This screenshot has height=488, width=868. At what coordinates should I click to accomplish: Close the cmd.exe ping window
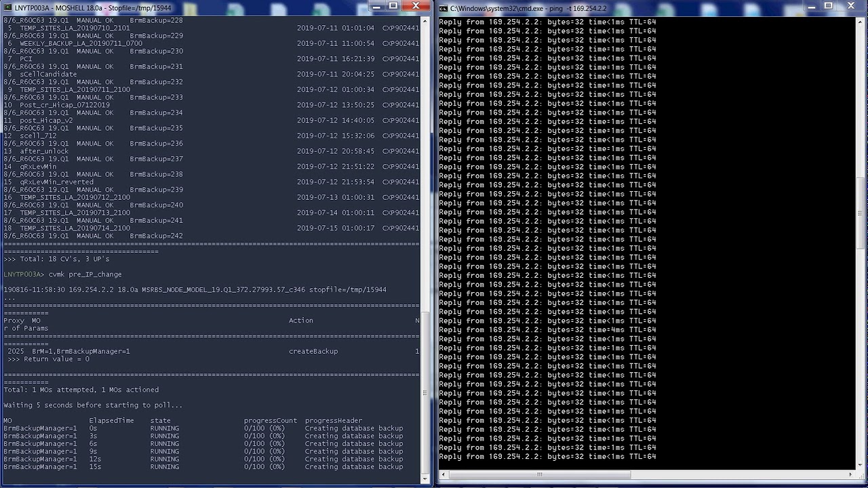pyautogui.click(x=850, y=5)
